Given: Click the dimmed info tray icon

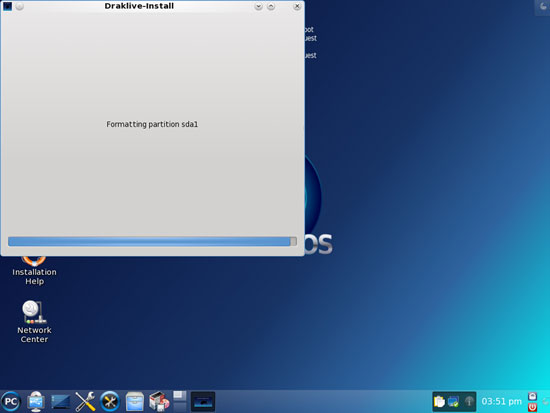Looking at the screenshot, I should 469,401.
